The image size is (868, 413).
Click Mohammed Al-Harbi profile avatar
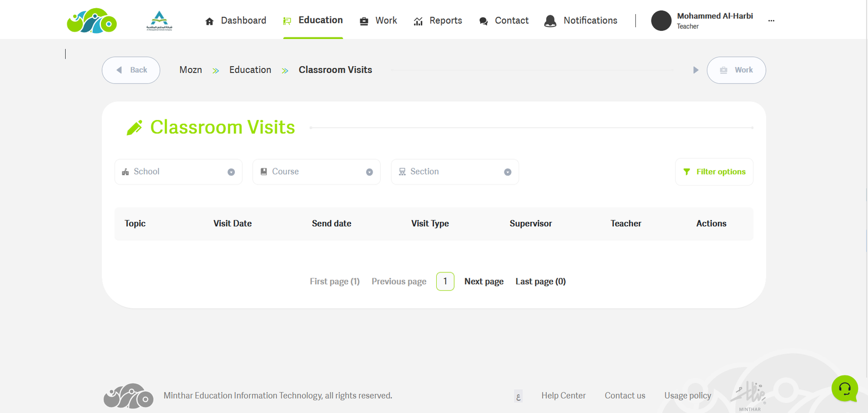[x=661, y=21]
